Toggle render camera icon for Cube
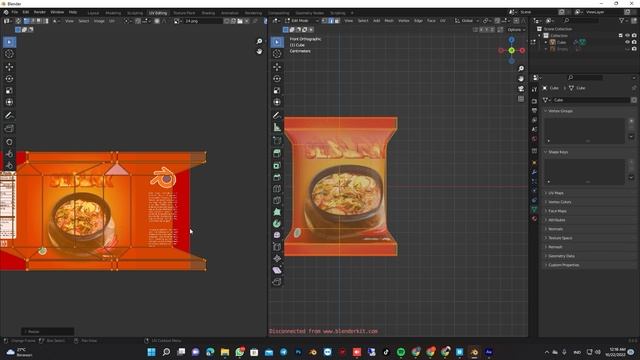 tap(634, 42)
